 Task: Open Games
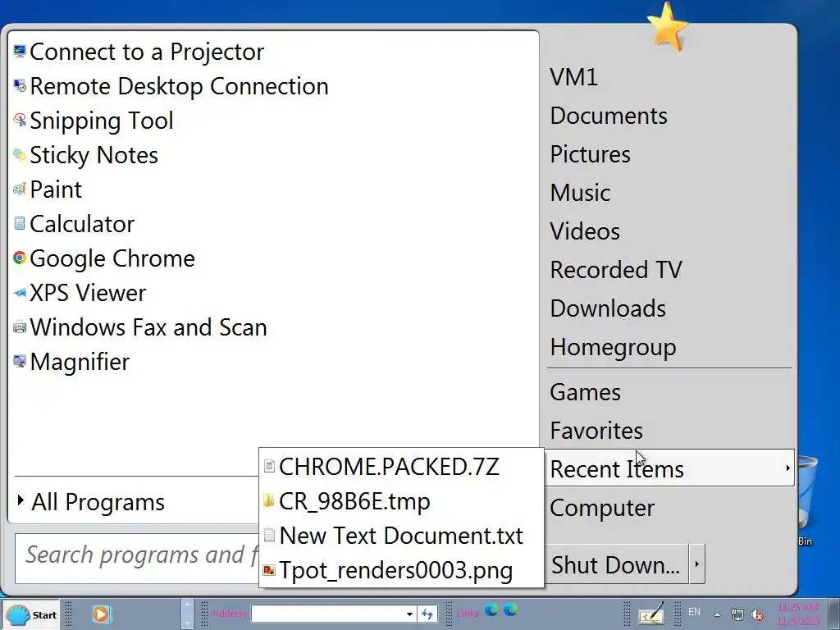pyautogui.click(x=585, y=392)
